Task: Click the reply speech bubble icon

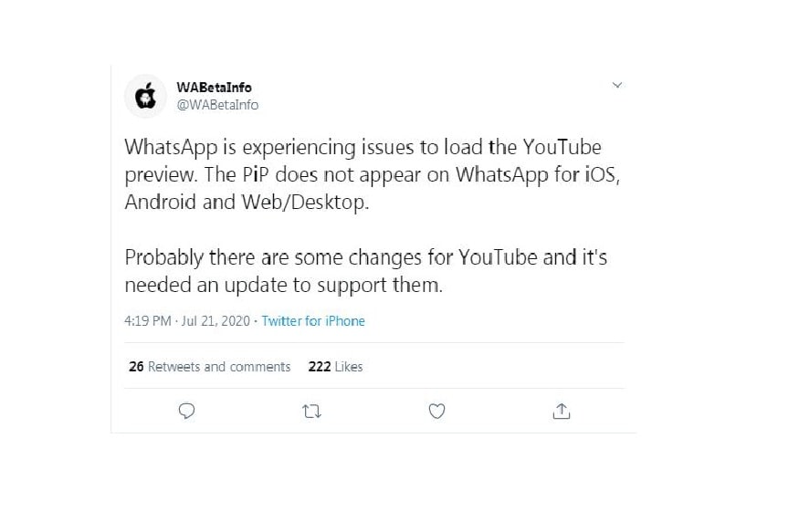Action: (x=186, y=411)
